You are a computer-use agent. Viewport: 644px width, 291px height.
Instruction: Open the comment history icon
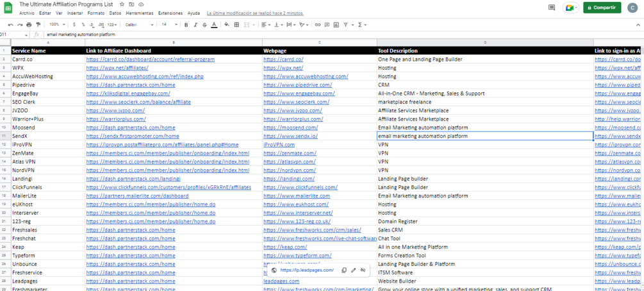click(x=552, y=8)
